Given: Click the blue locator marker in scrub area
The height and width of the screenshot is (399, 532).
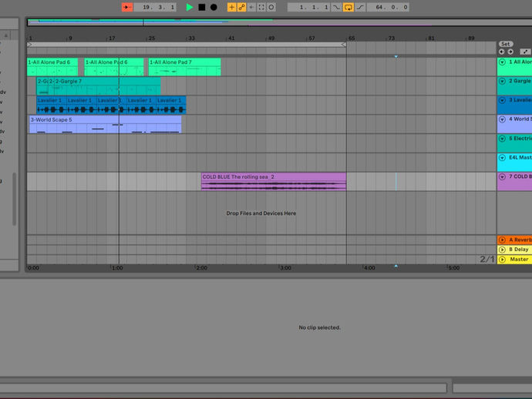Looking at the screenshot, I should (x=396, y=56).
